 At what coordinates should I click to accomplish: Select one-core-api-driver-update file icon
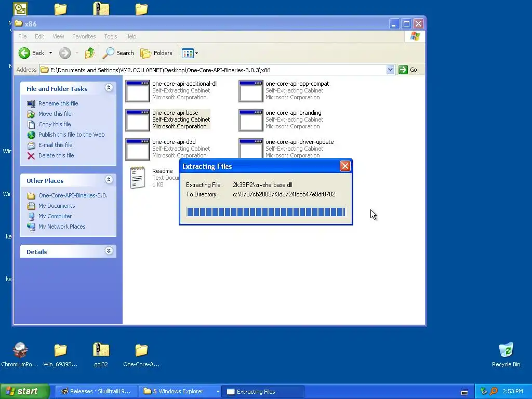tap(251, 148)
